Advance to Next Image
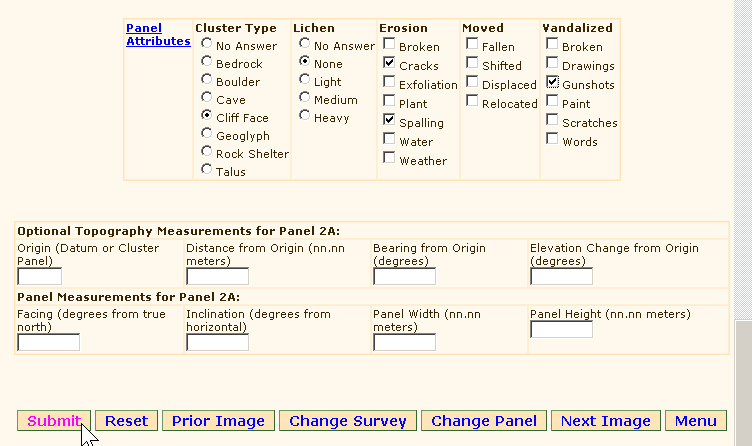This screenshot has height=446, width=752. click(x=605, y=421)
